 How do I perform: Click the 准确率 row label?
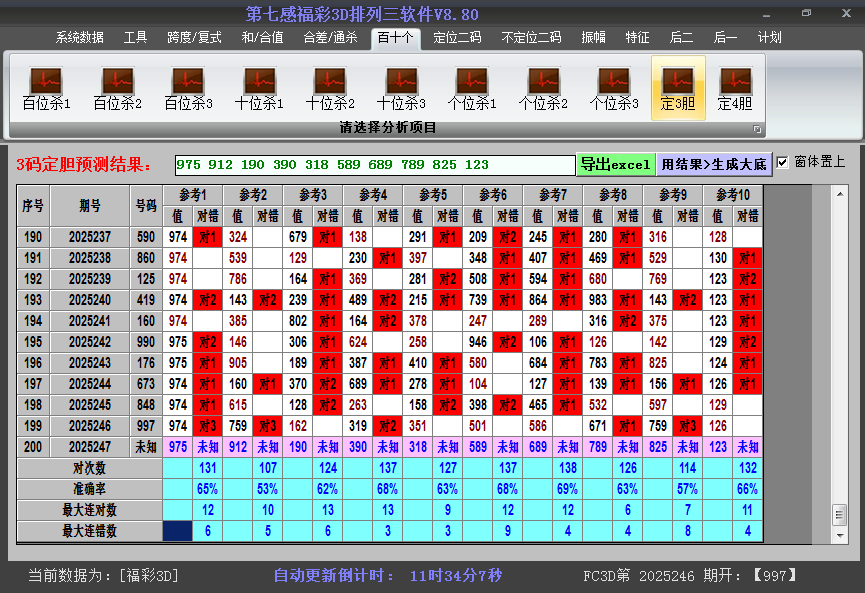(x=89, y=489)
